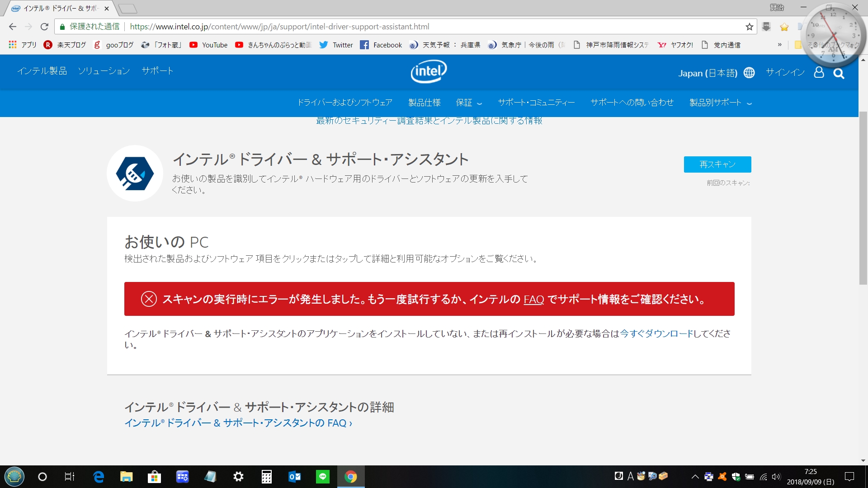This screenshot has height=488, width=868.
Task: Click the サインイン link
Action: click(785, 72)
